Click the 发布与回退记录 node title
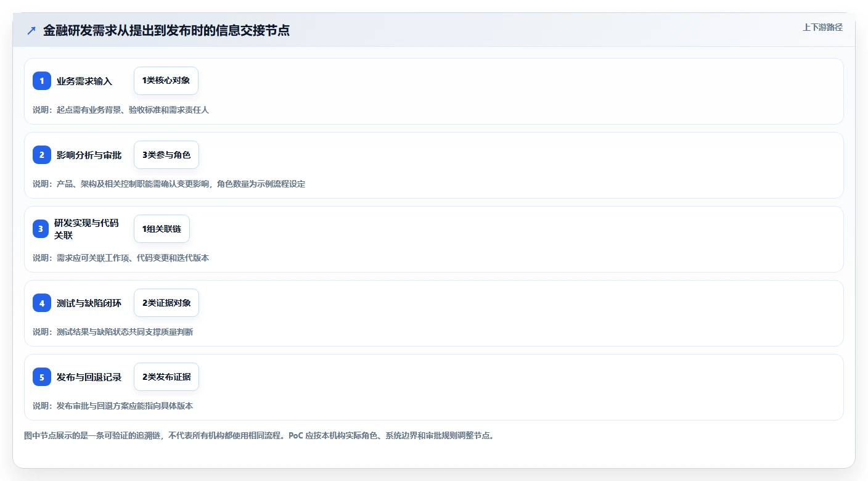868x481 pixels. tap(89, 377)
